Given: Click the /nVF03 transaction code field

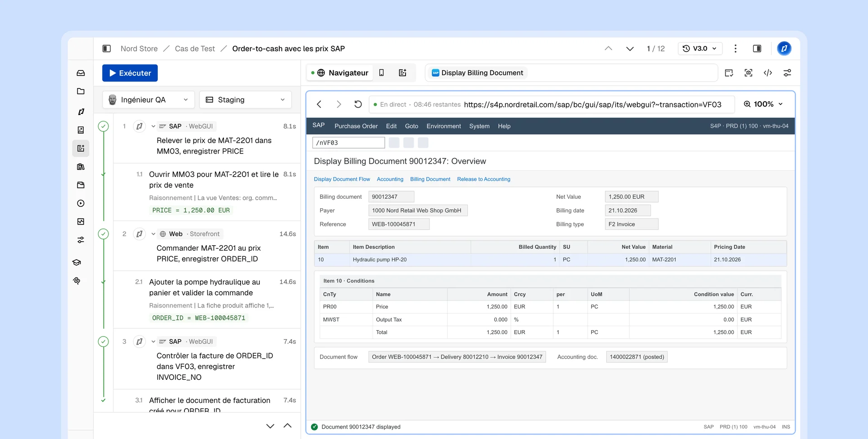Looking at the screenshot, I should tap(349, 143).
